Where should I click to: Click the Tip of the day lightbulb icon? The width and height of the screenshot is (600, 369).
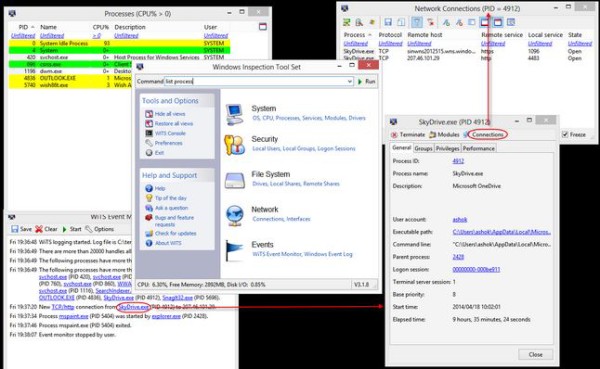coord(149,198)
